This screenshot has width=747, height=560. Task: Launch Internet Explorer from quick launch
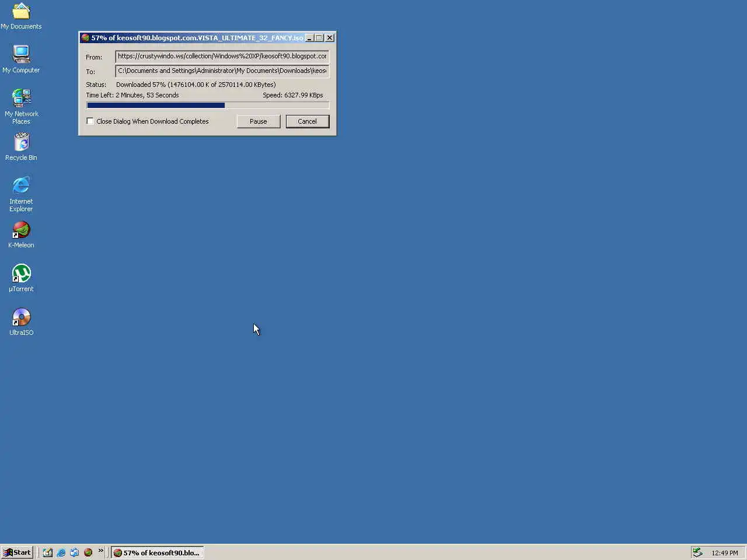(x=61, y=552)
